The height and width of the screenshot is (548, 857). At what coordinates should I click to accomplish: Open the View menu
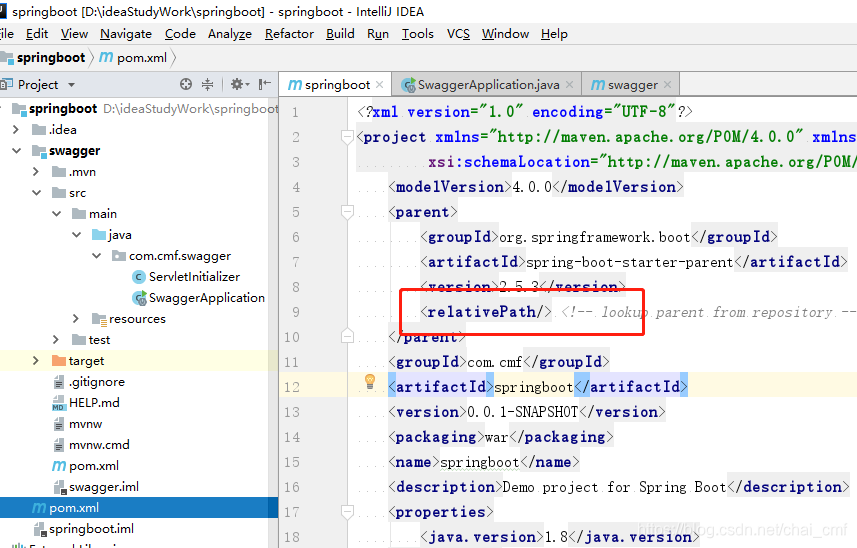pyautogui.click(x=74, y=34)
